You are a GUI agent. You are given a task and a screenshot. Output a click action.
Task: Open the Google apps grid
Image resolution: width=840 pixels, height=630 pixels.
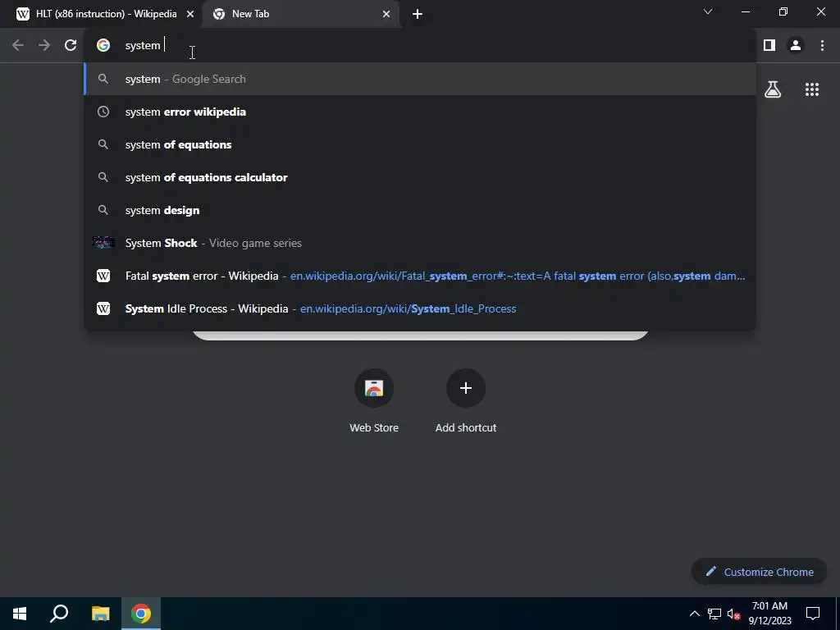(812, 89)
